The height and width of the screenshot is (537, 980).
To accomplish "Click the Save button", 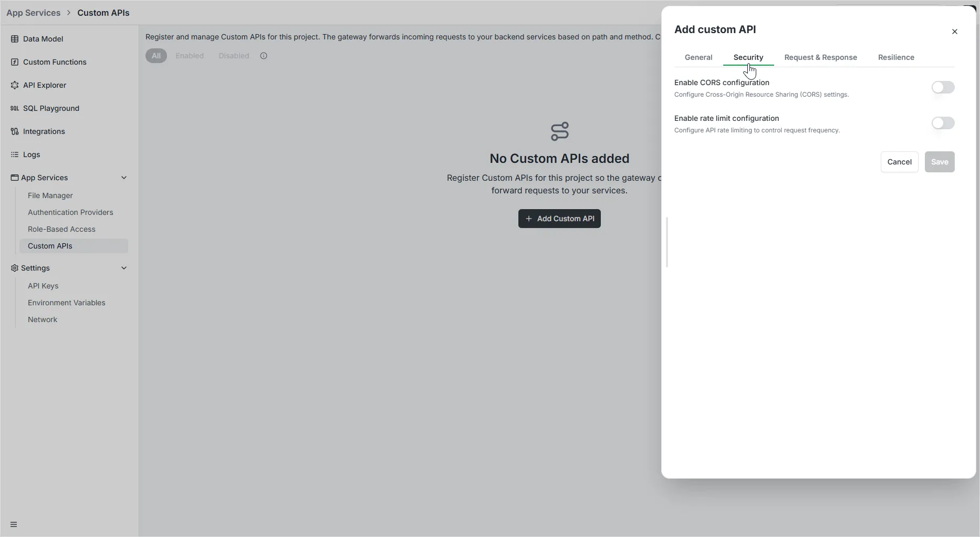I will click(939, 162).
